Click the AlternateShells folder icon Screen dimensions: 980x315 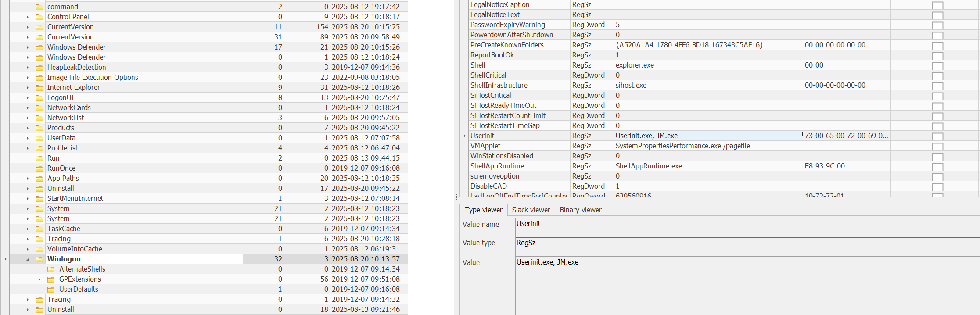point(51,269)
